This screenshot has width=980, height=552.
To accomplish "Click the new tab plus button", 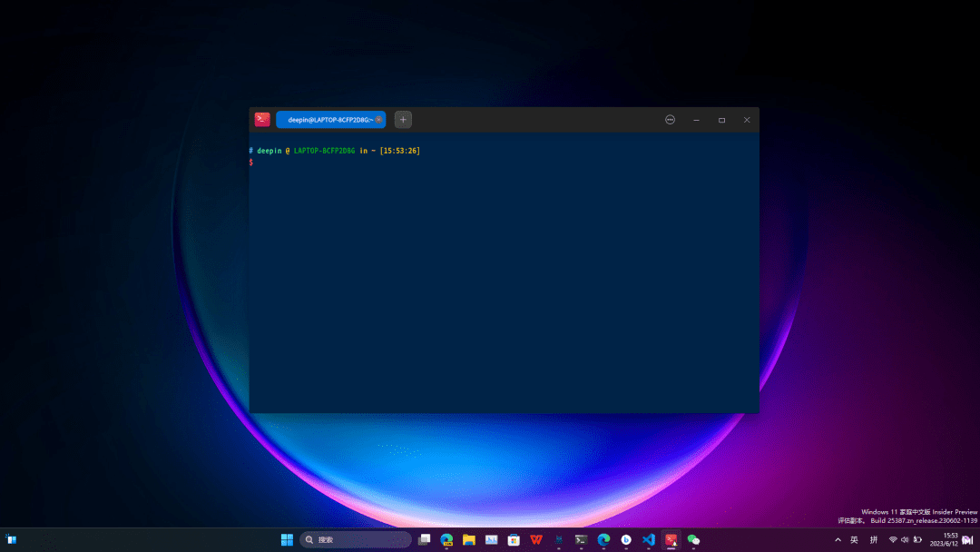I will (402, 119).
